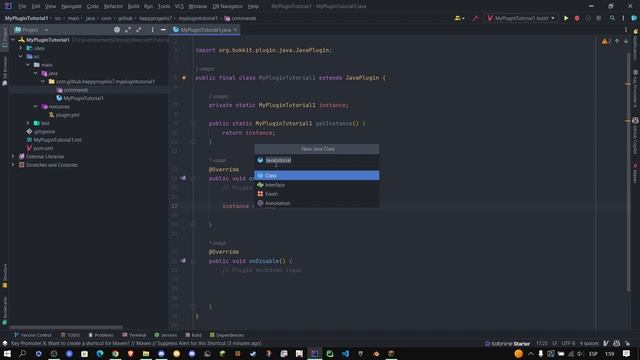Click the editor vertical scrollbar
Screen dimensions: 640x360
pyautogui.click(x=628, y=171)
